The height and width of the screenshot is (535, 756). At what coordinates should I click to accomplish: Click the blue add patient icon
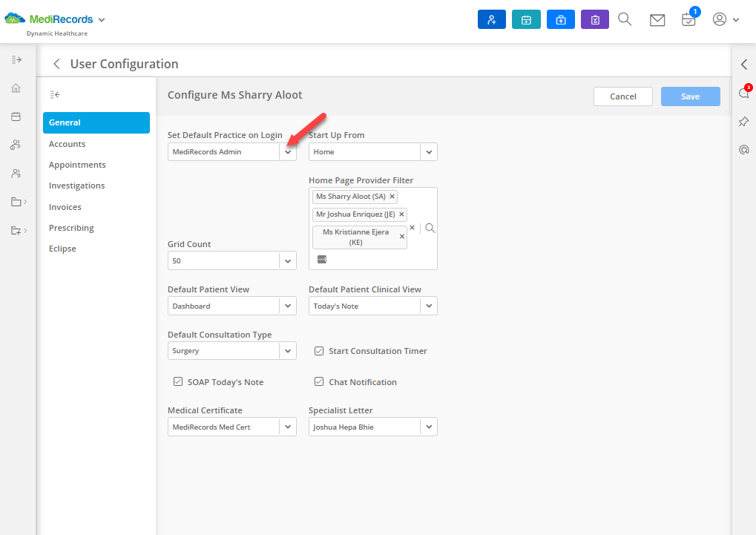492,20
